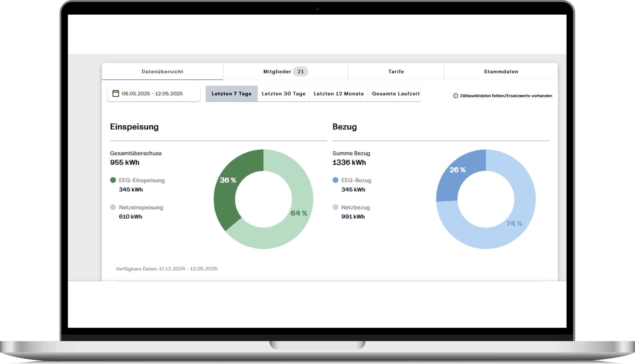Switch to the Mitglieder tab
This screenshot has height=364, width=635.
(x=277, y=72)
